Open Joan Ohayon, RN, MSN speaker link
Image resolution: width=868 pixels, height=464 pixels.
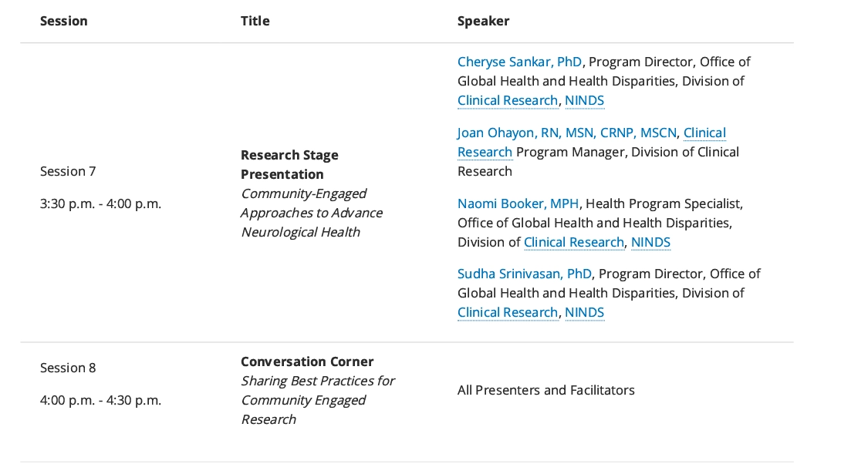pos(566,133)
